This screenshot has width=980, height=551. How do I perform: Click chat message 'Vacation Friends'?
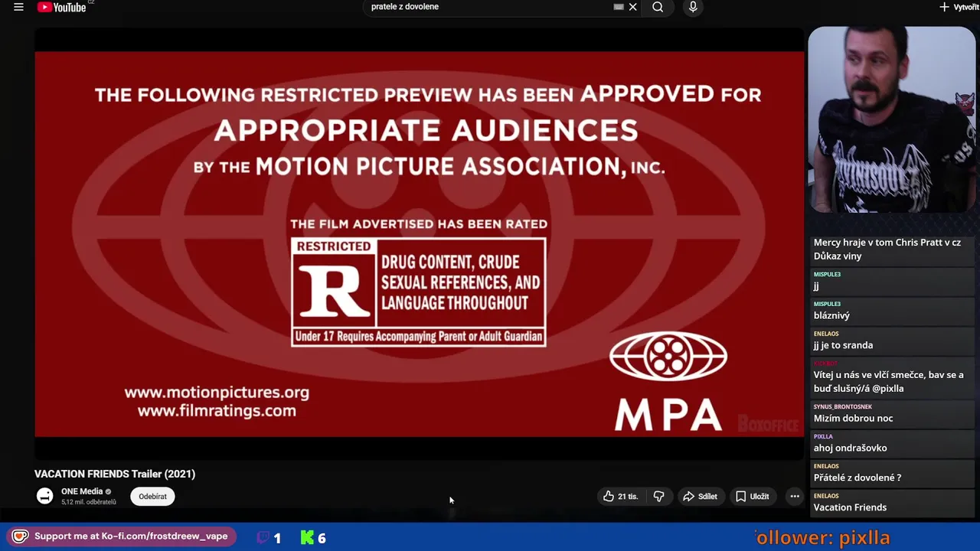850,507
